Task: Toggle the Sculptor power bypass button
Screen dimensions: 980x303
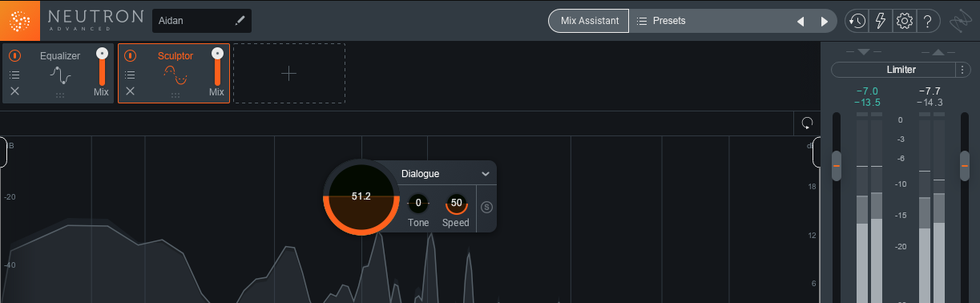Action: (130, 56)
